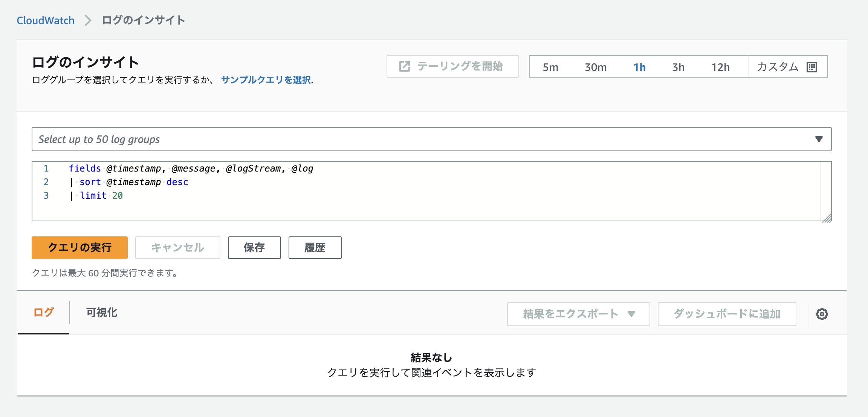868x417 pixels.
Task: Click query line 2 with sort @timestamp desc
Action: click(x=129, y=182)
